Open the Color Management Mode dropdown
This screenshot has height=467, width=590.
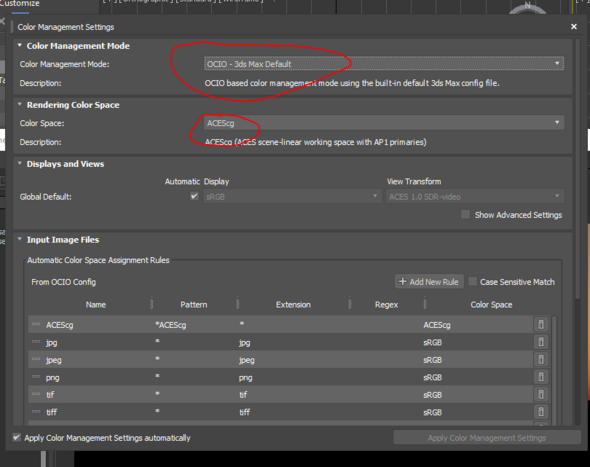tap(384, 64)
